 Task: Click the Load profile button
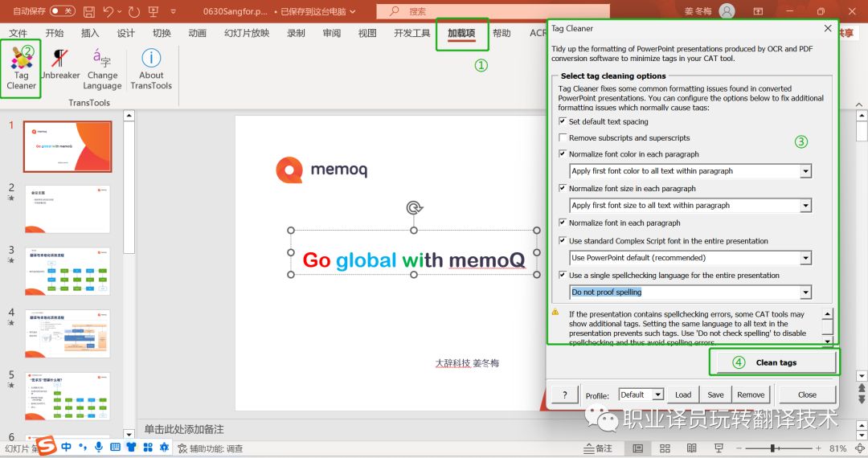682,395
